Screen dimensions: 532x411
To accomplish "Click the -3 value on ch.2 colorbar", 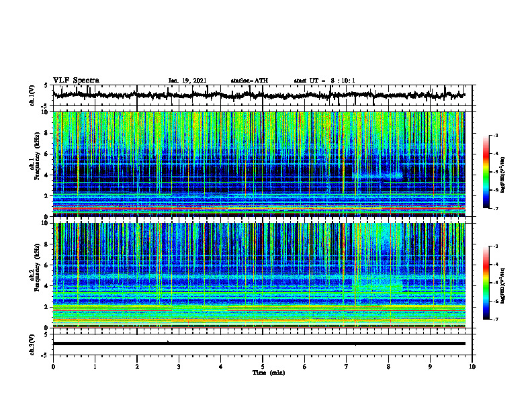I will [x=496, y=246].
